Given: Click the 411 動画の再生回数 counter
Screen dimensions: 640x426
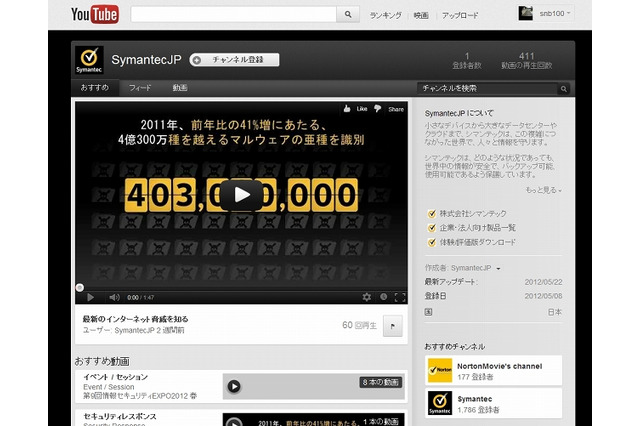Looking at the screenshot, I should pyautogui.click(x=527, y=61).
